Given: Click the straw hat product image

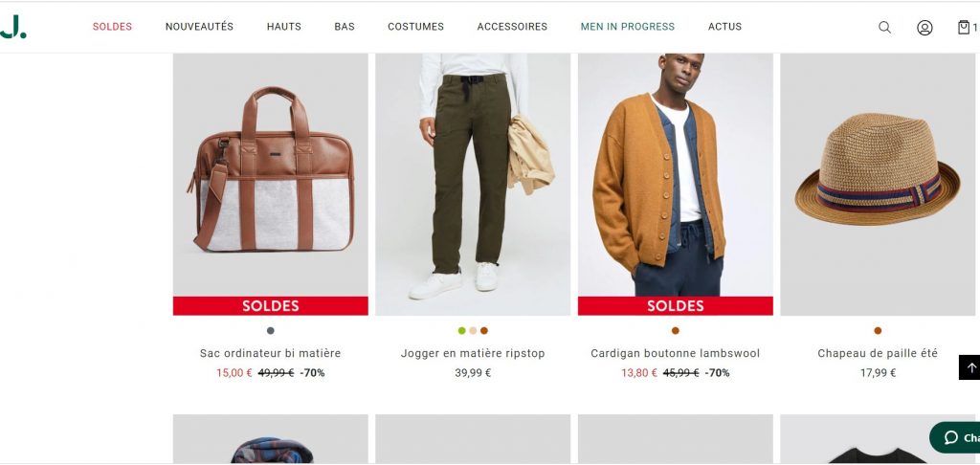Looking at the screenshot, I should pos(878,185).
